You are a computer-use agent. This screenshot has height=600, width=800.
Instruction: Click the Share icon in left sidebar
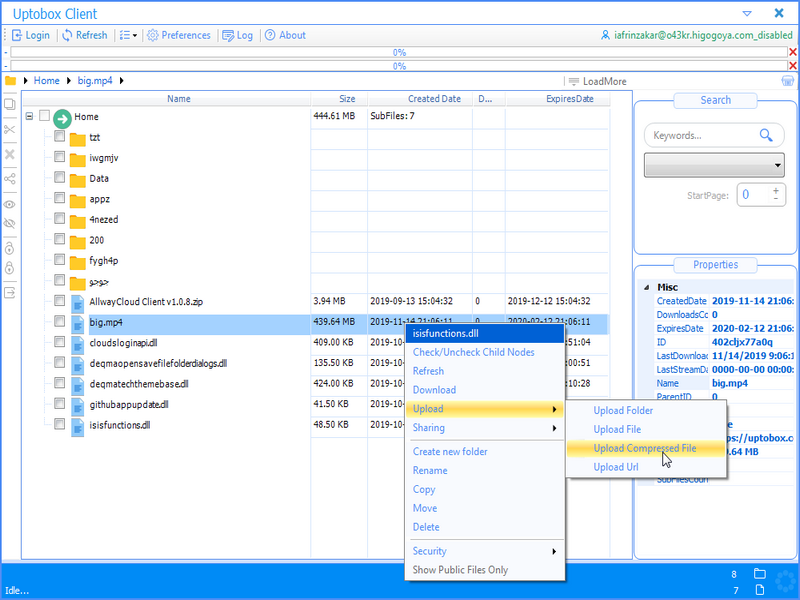click(x=10, y=179)
